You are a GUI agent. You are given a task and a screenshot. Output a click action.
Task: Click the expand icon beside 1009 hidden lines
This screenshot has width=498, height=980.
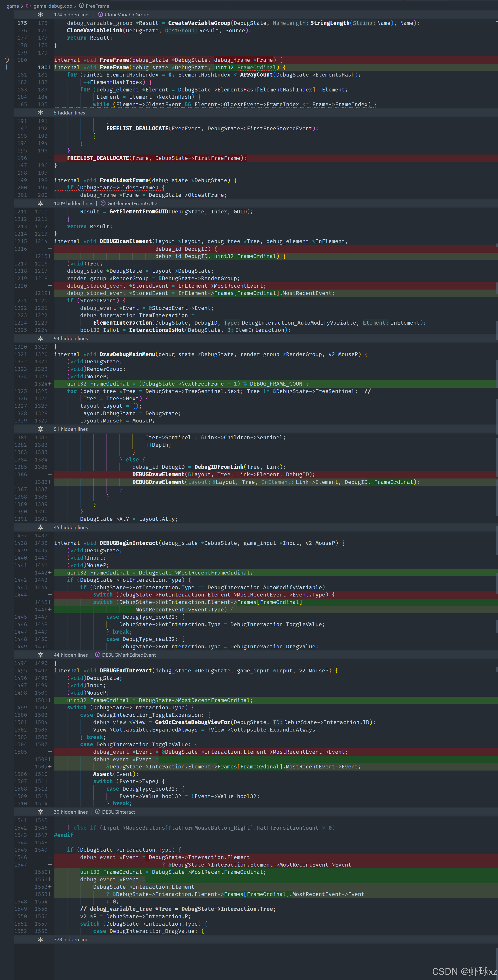pos(40,203)
